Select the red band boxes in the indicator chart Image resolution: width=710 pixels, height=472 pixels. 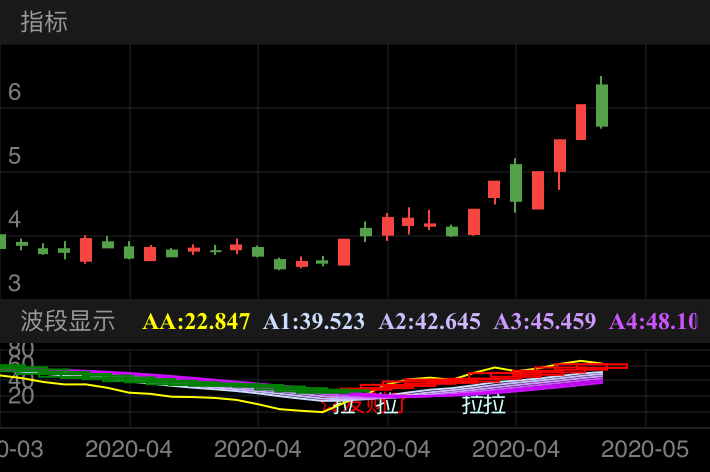coord(500,376)
